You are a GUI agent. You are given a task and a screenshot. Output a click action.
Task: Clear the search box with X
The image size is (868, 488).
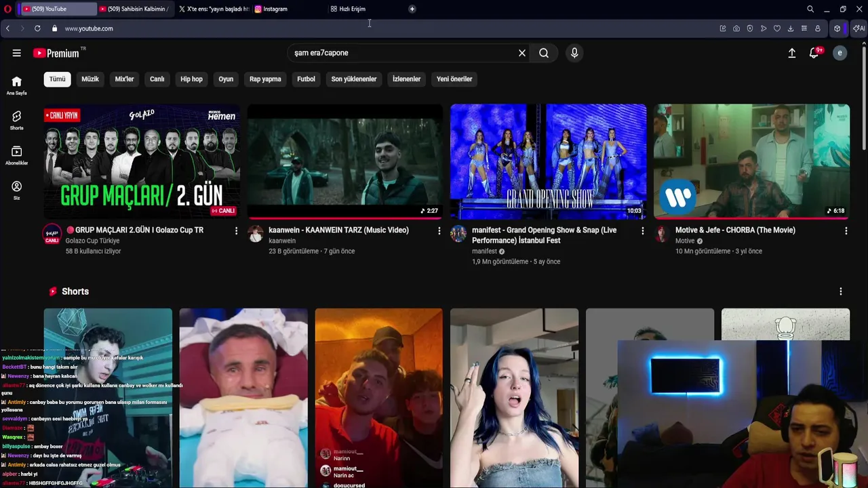point(522,53)
